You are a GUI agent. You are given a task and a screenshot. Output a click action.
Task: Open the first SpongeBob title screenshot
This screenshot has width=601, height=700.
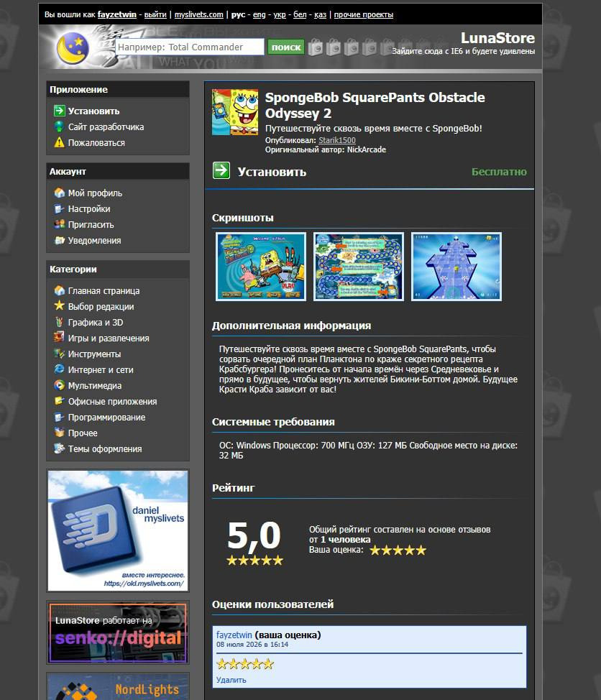(261, 267)
